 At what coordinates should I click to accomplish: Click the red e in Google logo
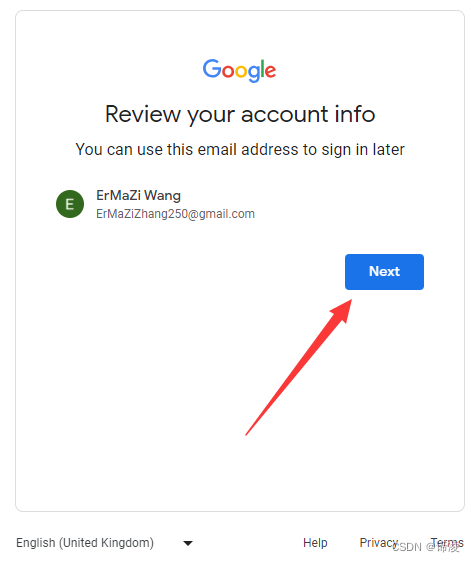(x=271, y=71)
